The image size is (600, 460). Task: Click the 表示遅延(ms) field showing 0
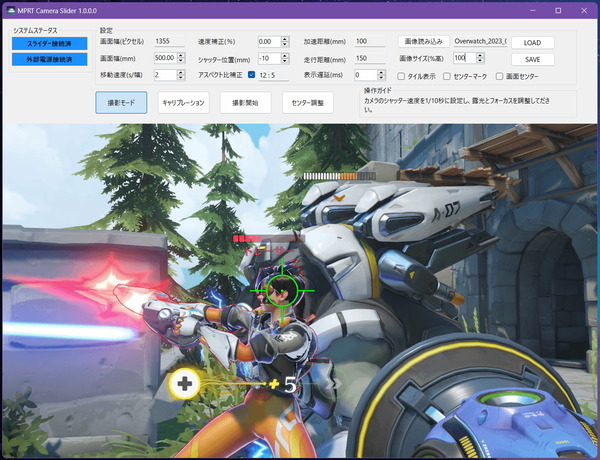click(366, 75)
